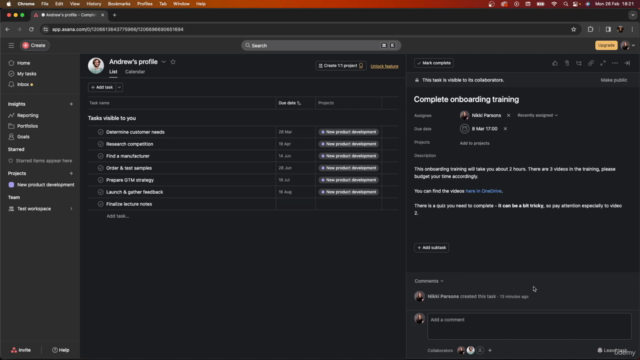Add a collaborator with plus icon
Screen dimensions: 640x360
490,350
